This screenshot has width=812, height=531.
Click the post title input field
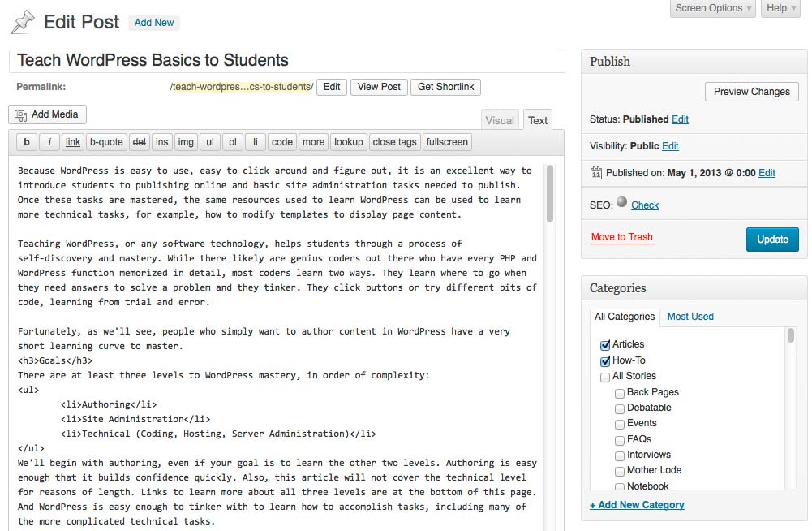click(287, 61)
